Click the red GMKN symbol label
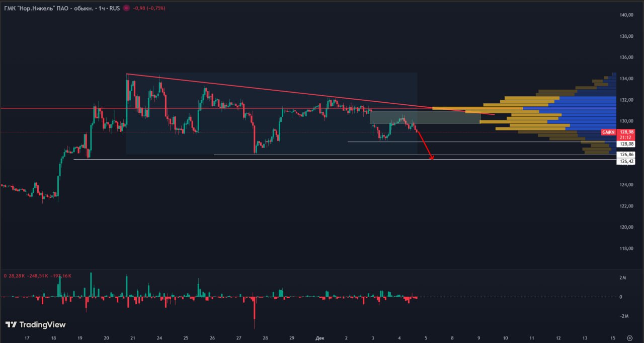Viewport: 644px width, 343px height. 608,132
